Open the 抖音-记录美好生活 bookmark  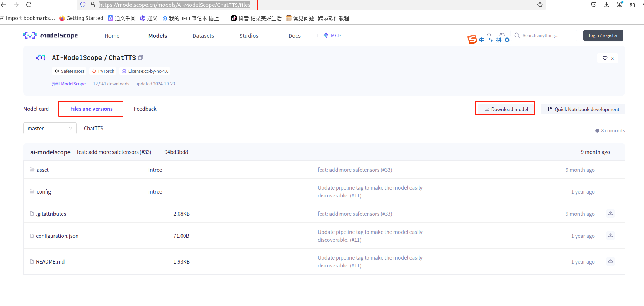point(256,18)
